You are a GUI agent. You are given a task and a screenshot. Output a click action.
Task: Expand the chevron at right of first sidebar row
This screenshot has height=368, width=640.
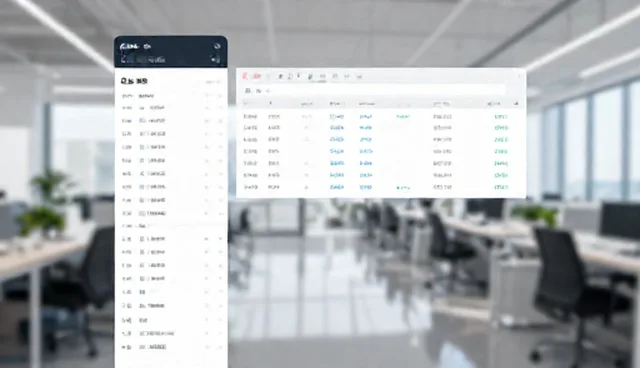click(x=220, y=96)
